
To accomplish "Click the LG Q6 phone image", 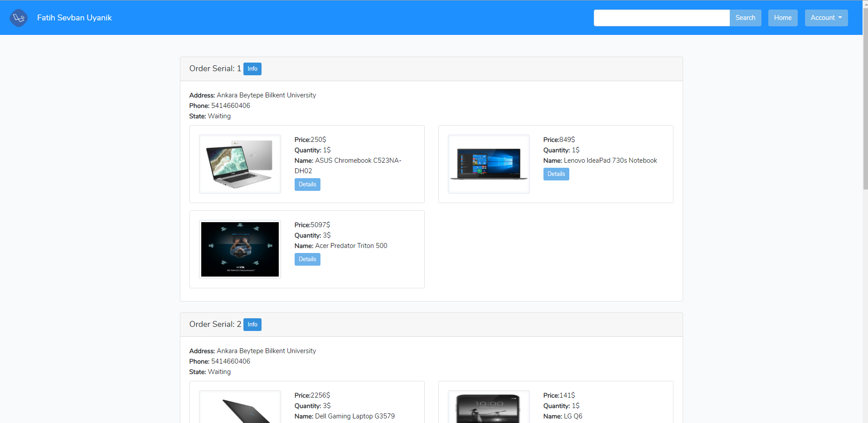I will pyautogui.click(x=489, y=407).
